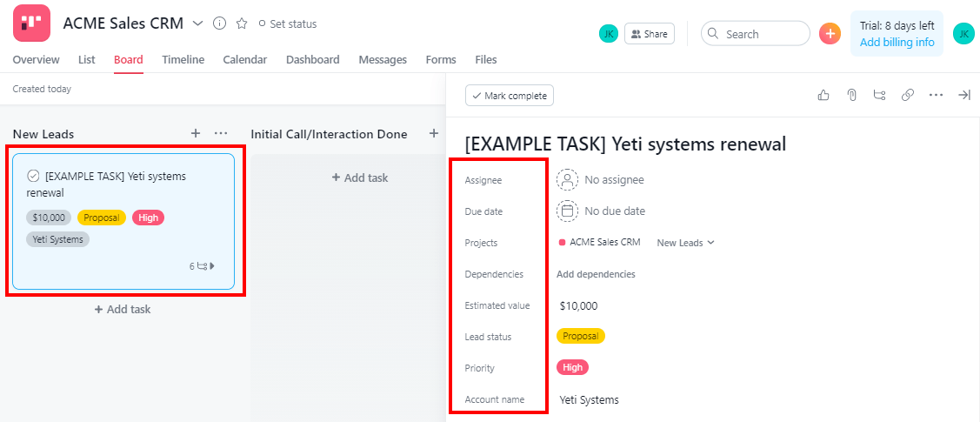Click Add task under New Leads
Image resolution: width=980 pixels, height=422 pixels.
coord(123,309)
